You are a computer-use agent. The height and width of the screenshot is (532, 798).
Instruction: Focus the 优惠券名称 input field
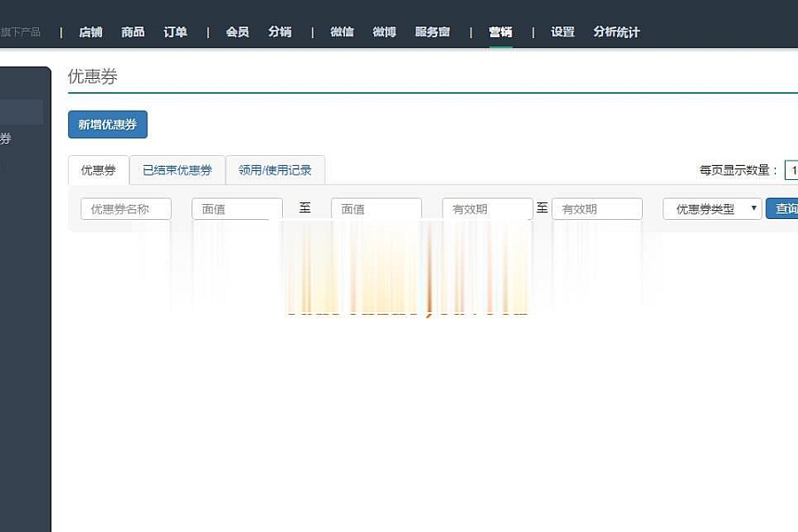pyautogui.click(x=126, y=208)
